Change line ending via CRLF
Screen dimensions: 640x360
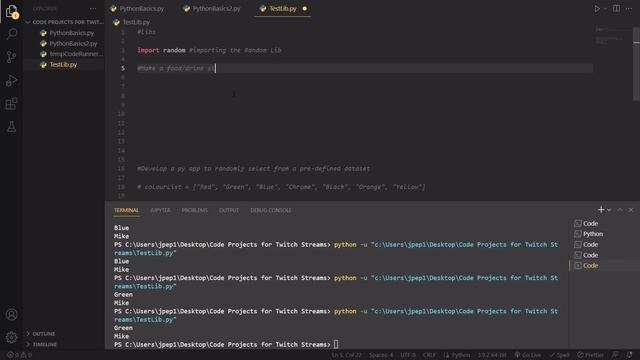tap(429, 355)
